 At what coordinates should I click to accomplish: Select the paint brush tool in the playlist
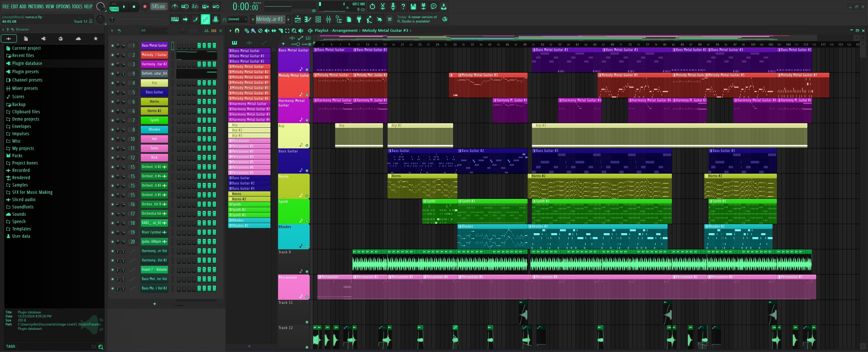pyautogui.click(x=253, y=31)
